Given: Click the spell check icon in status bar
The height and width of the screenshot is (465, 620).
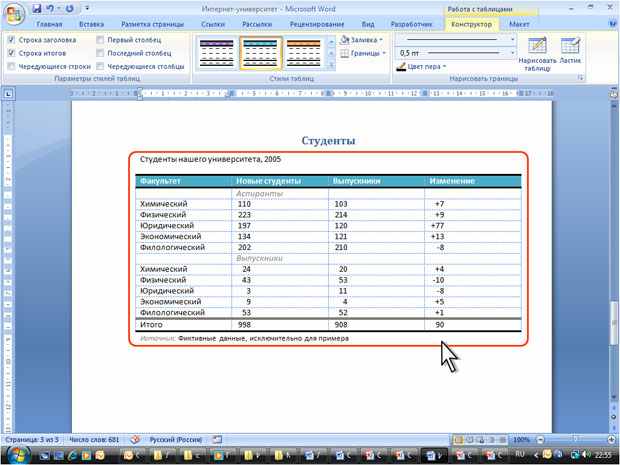Looking at the screenshot, I should (135, 440).
